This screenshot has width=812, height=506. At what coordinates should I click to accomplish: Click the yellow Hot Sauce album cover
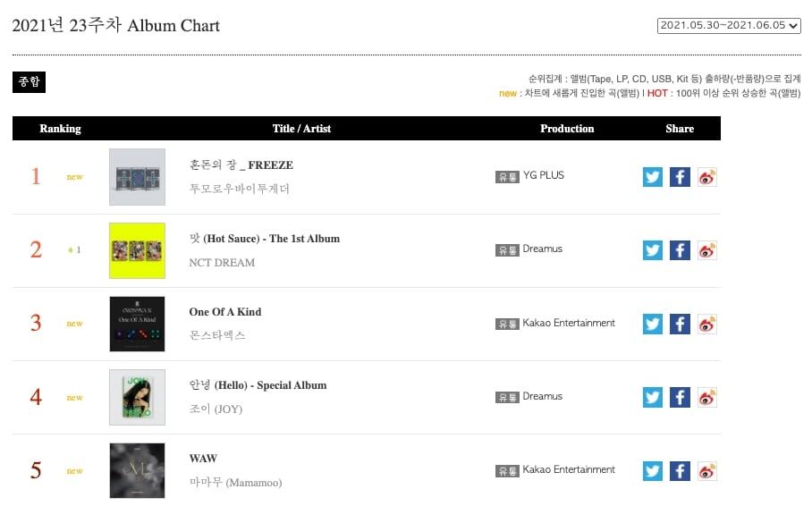click(x=137, y=250)
